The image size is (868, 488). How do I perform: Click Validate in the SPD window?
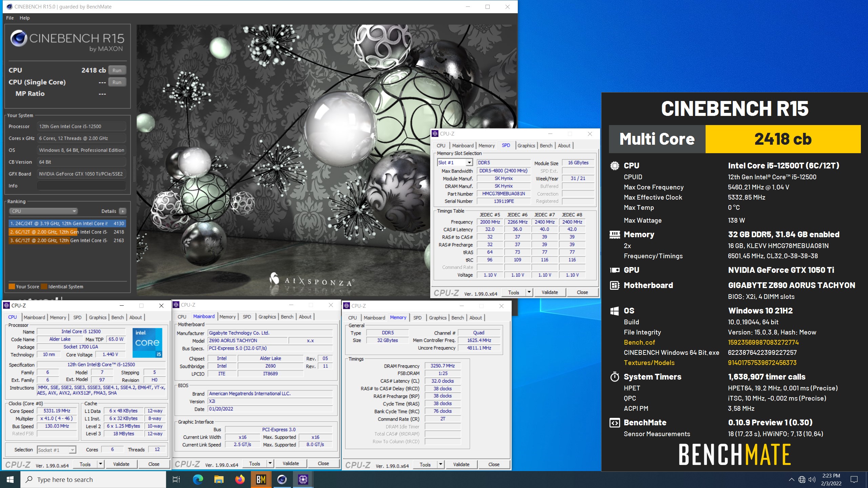pos(550,292)
